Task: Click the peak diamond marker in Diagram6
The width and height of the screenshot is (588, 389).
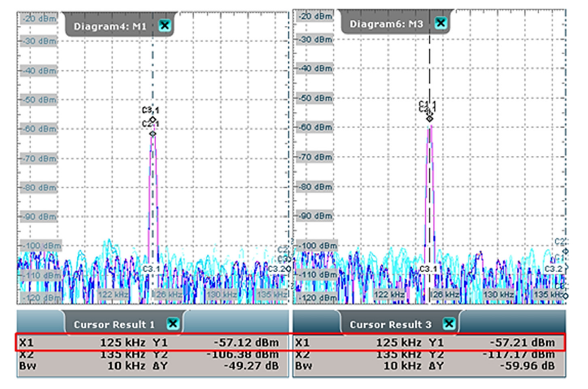Action: (430, 119)
